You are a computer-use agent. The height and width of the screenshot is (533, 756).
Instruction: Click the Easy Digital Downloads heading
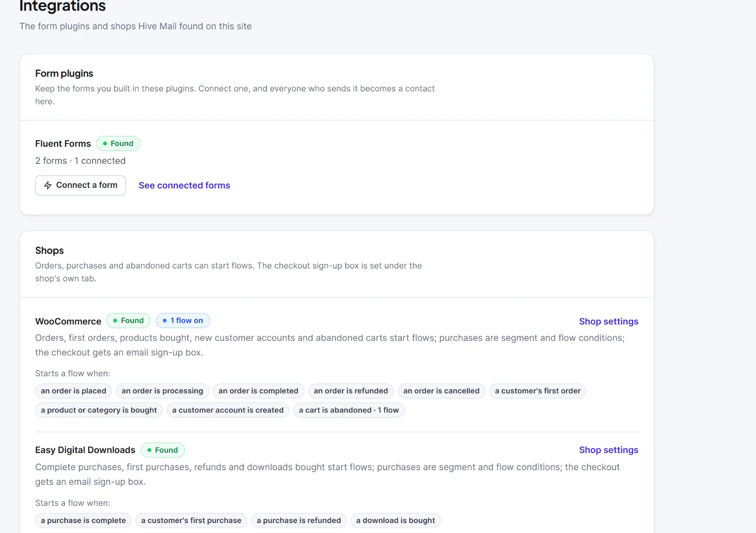pyautogui.click(x=85, y=450)
